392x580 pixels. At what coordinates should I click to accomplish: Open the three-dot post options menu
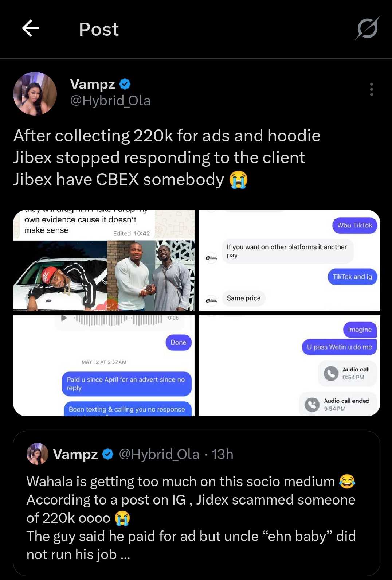(x=371, y=89)
